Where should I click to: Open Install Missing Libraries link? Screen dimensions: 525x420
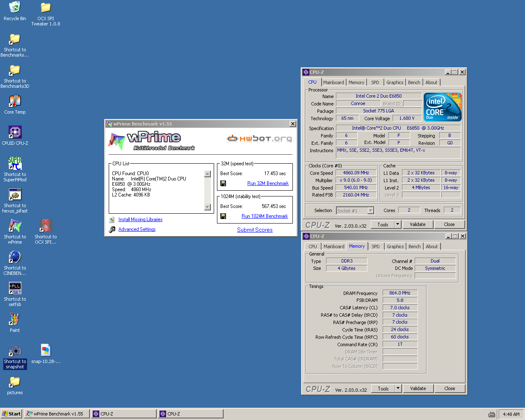point(140,219)
